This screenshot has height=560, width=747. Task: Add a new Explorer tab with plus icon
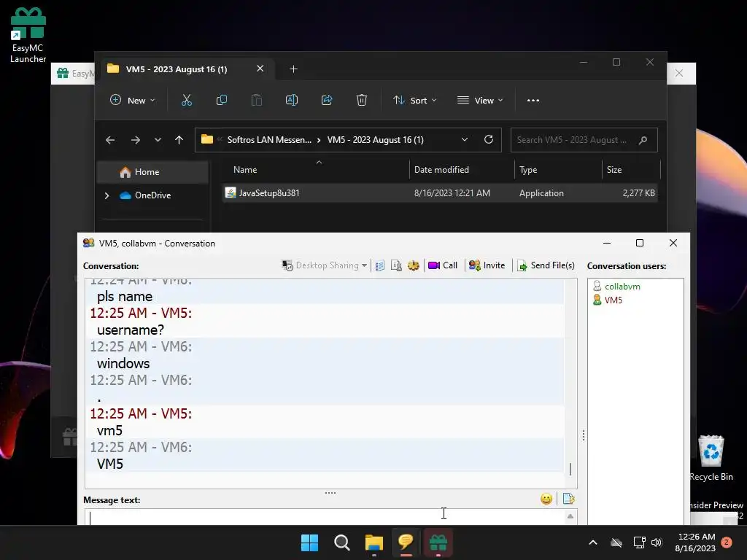(293, 69)
